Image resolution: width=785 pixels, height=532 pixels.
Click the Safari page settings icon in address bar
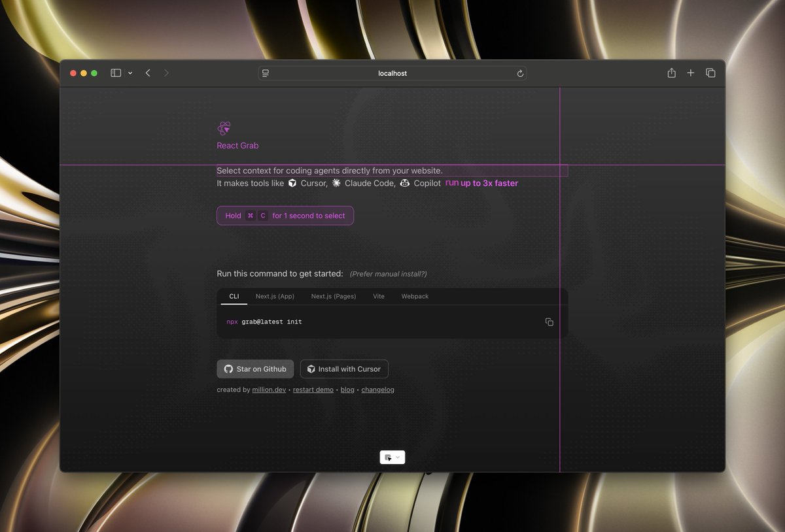pyautogui.click(x=266, y=73)
